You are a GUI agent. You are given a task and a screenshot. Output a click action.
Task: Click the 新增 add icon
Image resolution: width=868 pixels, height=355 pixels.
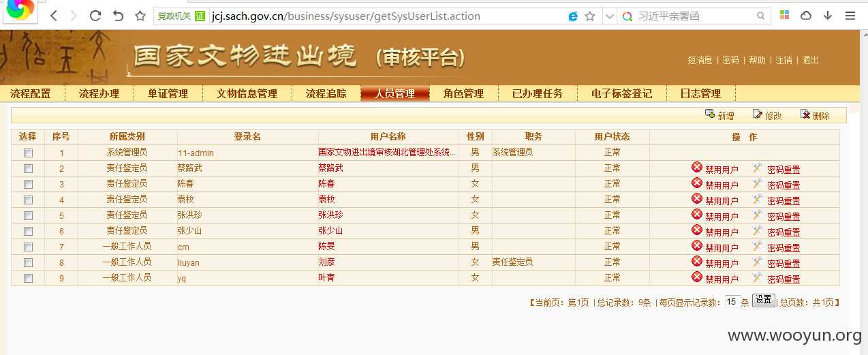pos(709,114)
